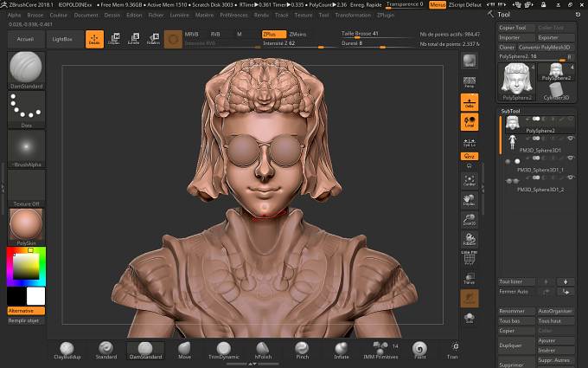Select the hPolish brush

pos(263,351)
